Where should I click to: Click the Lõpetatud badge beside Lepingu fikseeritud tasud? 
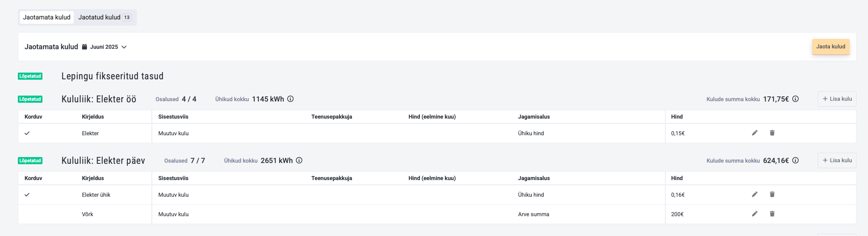click(x=30, y=76)
